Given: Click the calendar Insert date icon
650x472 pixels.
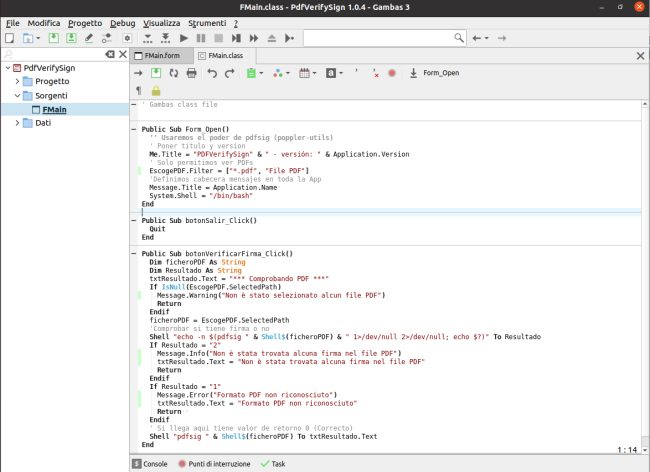Looking at the screenshot, I should point(304,73).
